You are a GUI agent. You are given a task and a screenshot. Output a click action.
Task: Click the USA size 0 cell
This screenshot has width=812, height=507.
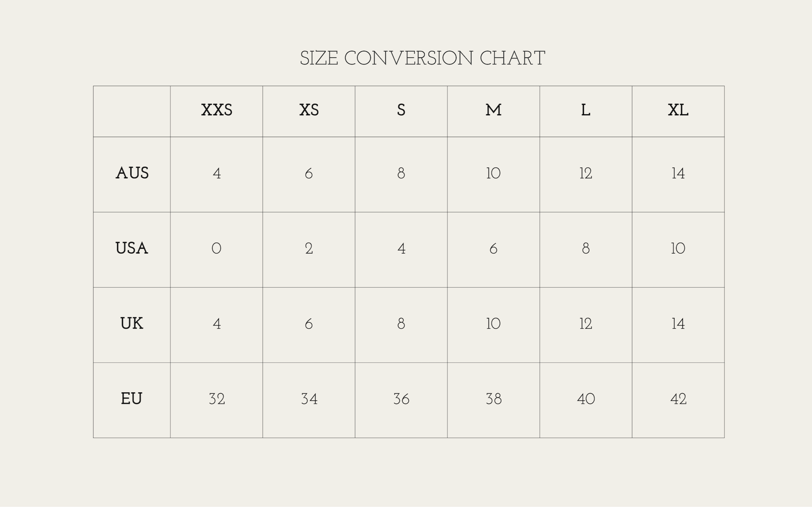pyautogui.click(x=217, y=249)
